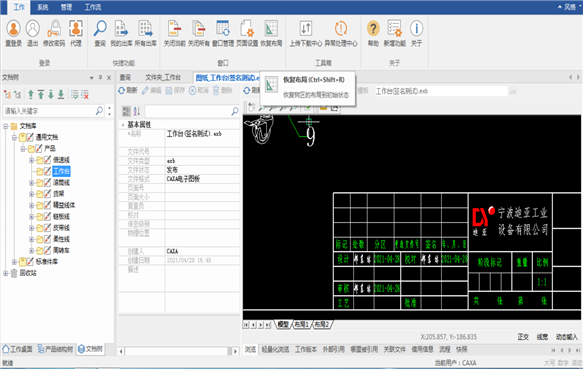The height and width of the screenshot is (369, 583).
Task: Open 窗口管理 window manager
Action: pyautogui.click(x=223, y=33)
